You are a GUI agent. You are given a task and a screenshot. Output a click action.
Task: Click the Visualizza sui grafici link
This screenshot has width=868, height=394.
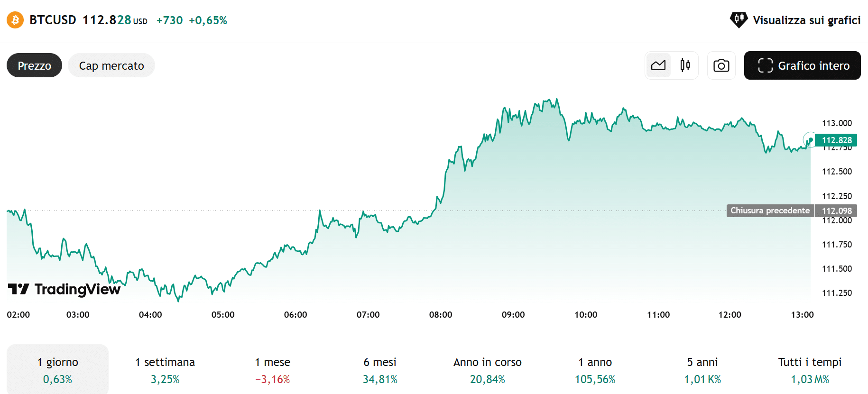(x=806, y=20)
